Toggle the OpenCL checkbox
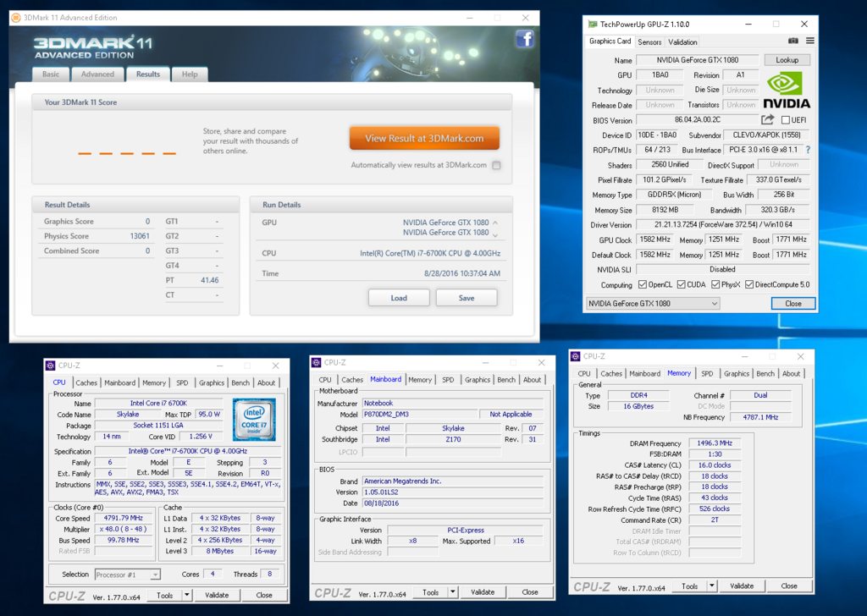The image size is (867, 616). (643, 284)
